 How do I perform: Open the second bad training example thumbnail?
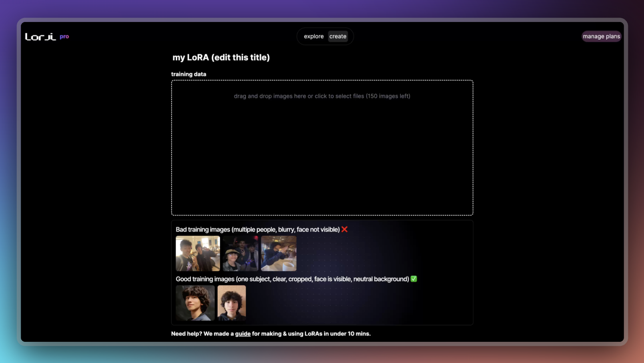240,253
